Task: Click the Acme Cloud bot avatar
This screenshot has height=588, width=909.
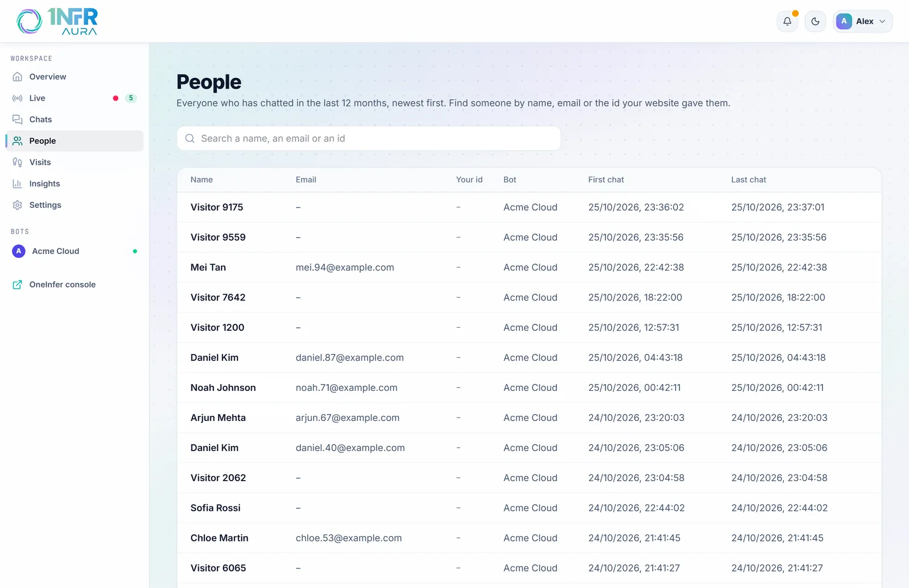Action: pyautogui.click(x=19, y=251)
